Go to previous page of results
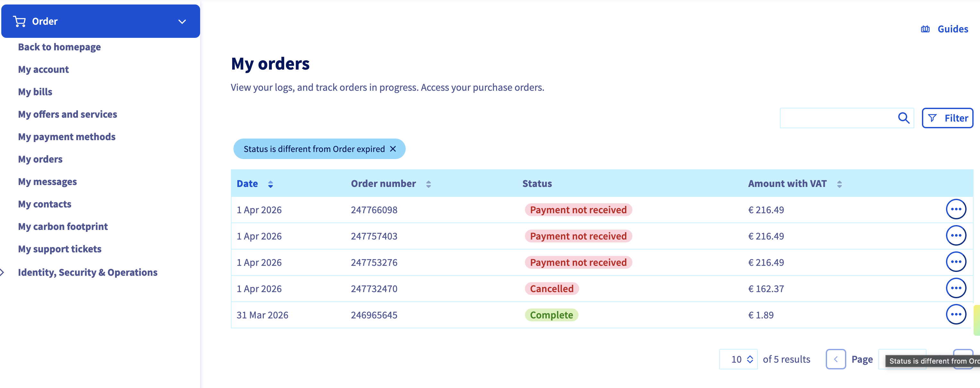 coord(835,359)
